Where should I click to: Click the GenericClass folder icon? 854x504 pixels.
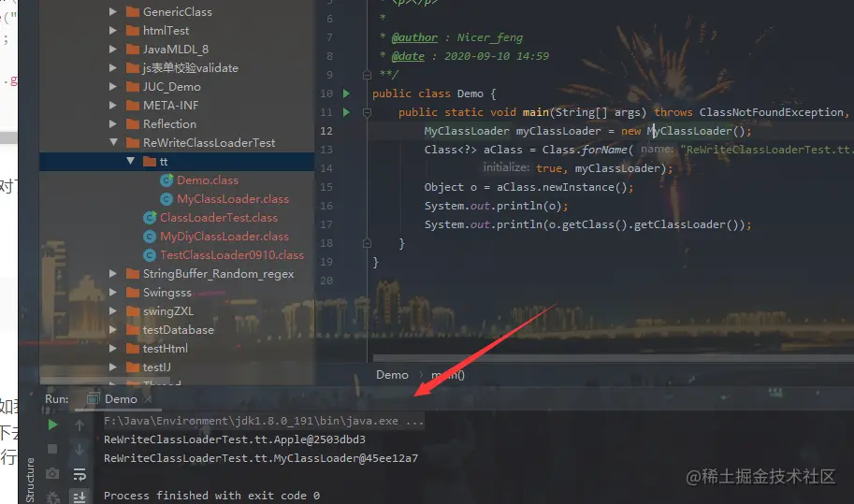pos(132,12)
